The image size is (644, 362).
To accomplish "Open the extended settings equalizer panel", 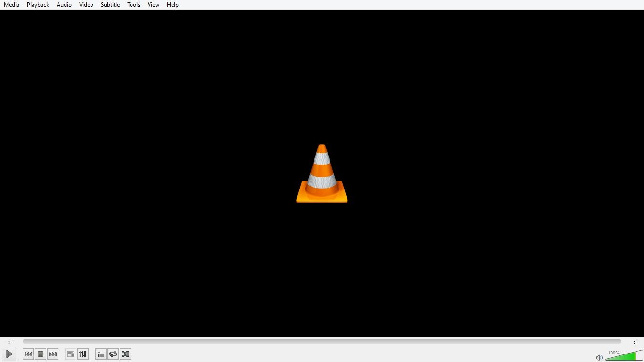I will pyautogui.click(x=83, y=354).
